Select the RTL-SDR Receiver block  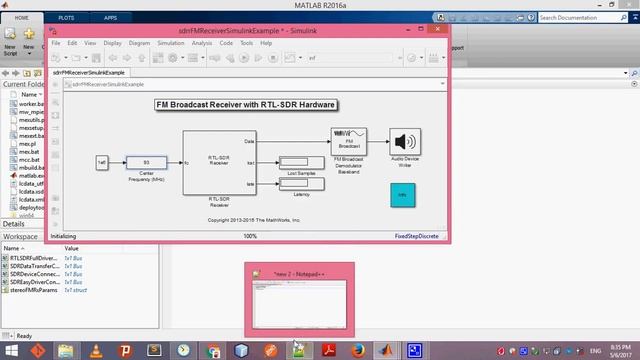[x=220, y=163]
